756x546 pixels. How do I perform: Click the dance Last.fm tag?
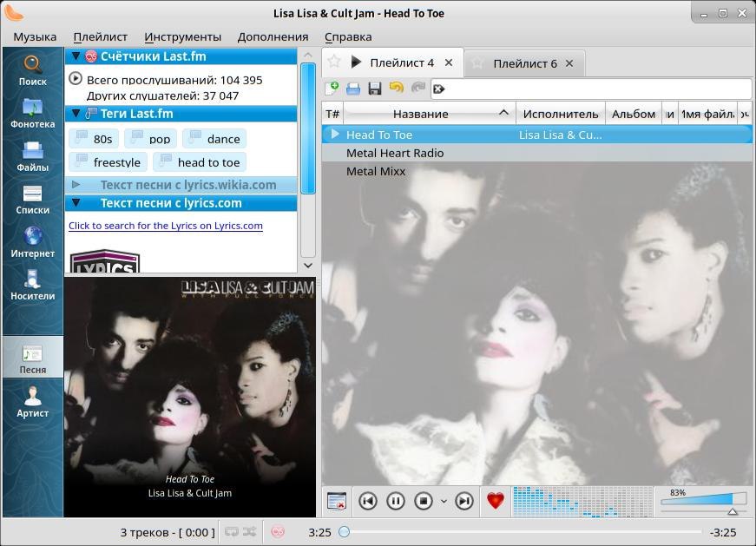coord(214,139)
